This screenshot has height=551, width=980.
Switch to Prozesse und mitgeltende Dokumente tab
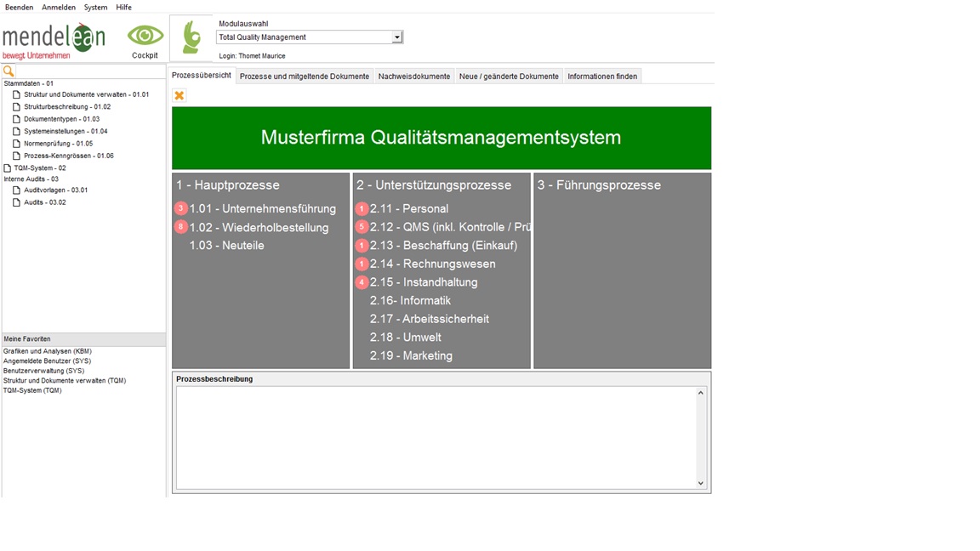[305, 77]
